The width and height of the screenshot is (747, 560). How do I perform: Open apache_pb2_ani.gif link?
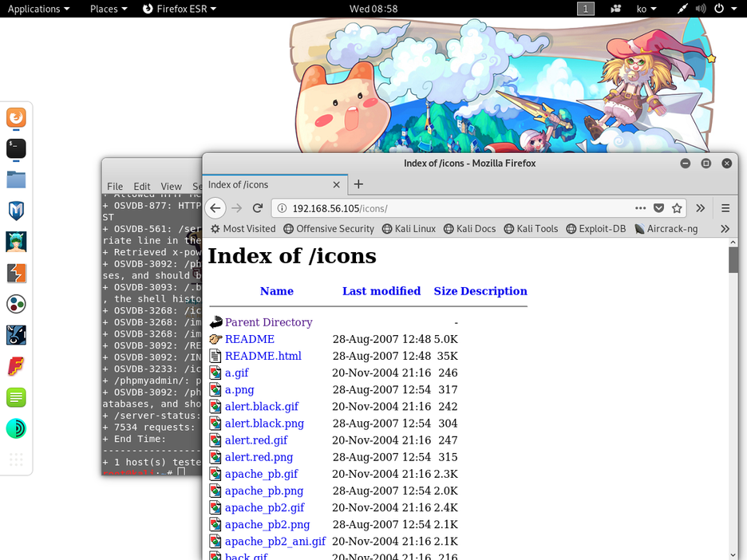coord(275,542)
